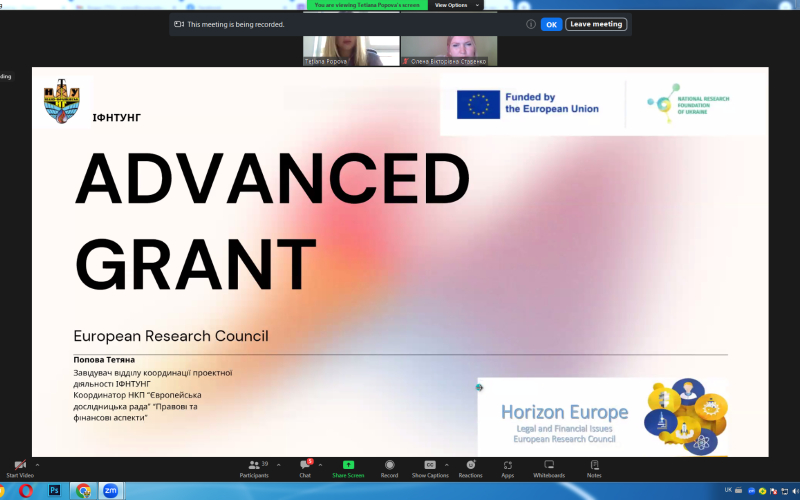This screenshot has width=800, height=500.
Task: Click the 'You are viewing Tetiana Popova's screen' label
Action: (x=367, y=5)
